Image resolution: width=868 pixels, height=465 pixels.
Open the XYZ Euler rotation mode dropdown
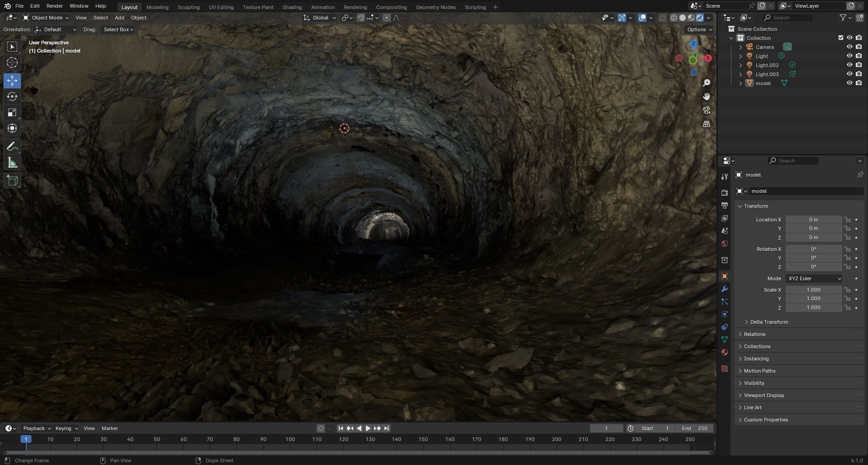point(814,278)
